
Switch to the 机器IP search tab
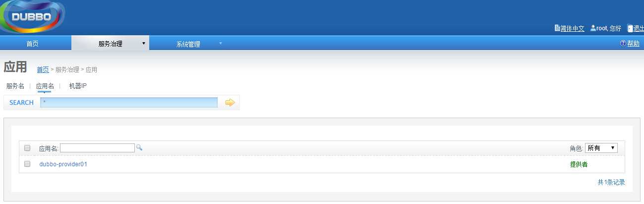tap(78, 86)
